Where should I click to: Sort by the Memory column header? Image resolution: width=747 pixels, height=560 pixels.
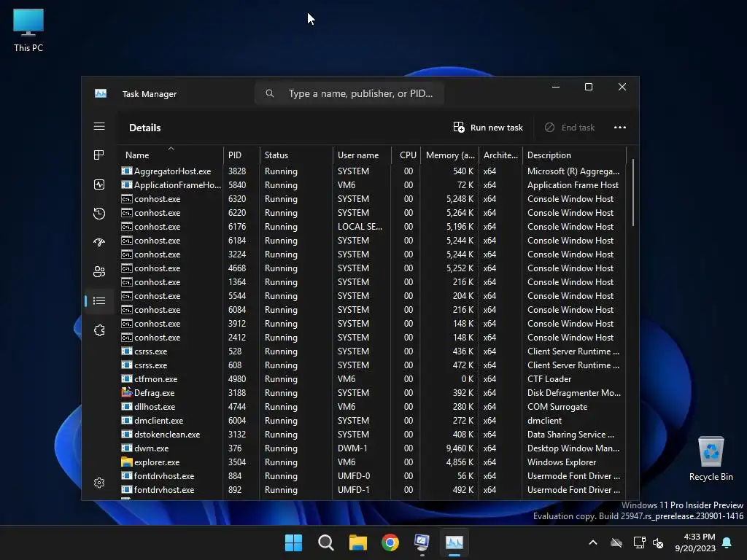[x=449, y=155]
